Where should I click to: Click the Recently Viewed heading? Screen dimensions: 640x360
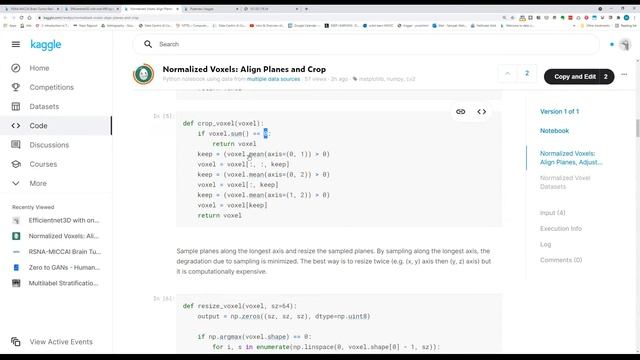pos(33,207)
